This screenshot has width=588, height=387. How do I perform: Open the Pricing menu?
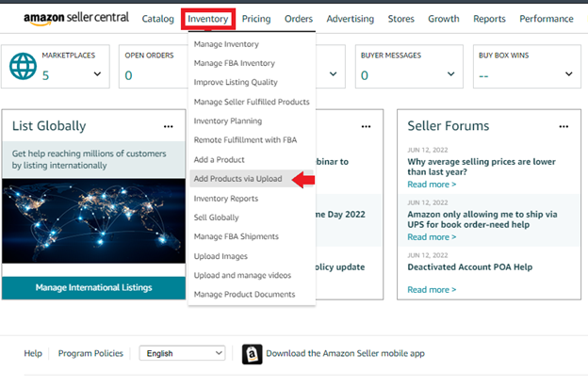256,19
